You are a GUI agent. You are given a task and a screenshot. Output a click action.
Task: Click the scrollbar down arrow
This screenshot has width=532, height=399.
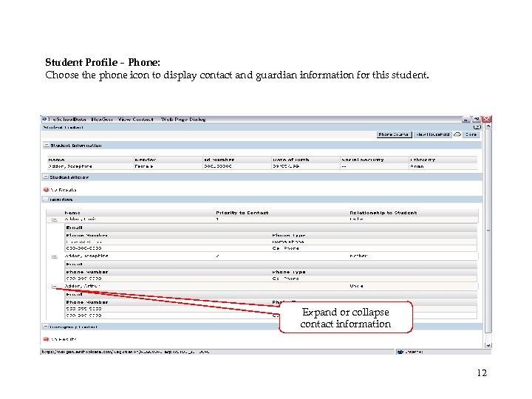(x=488, y=345)
